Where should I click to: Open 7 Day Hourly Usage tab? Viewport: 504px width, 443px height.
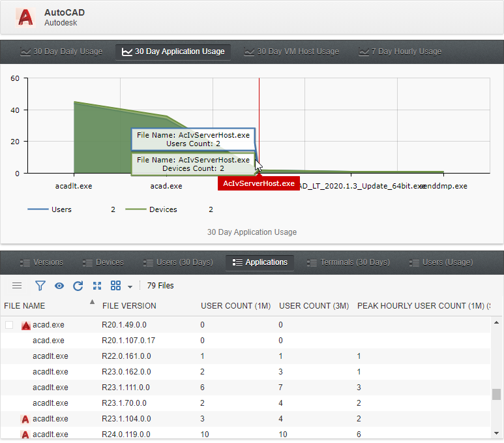400,52
